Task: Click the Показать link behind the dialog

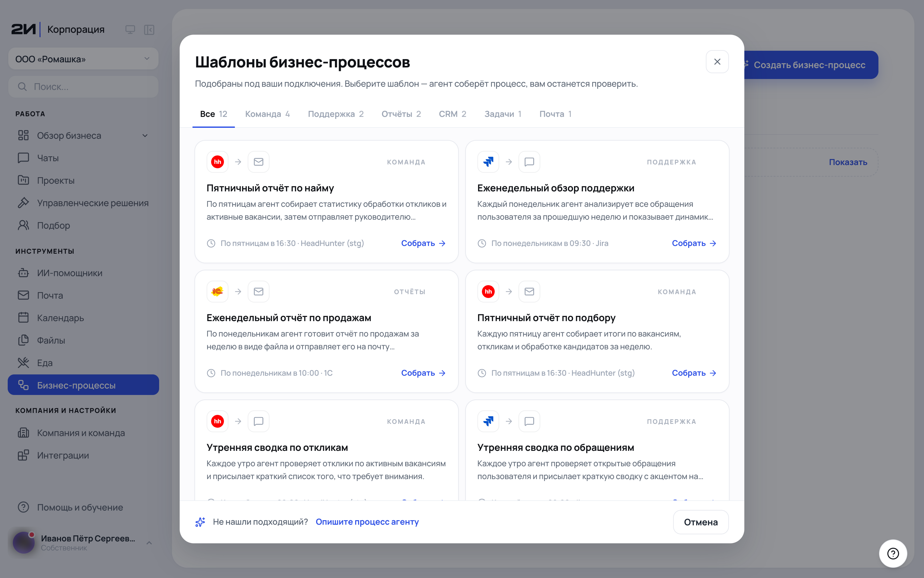Action: point(848,162)
